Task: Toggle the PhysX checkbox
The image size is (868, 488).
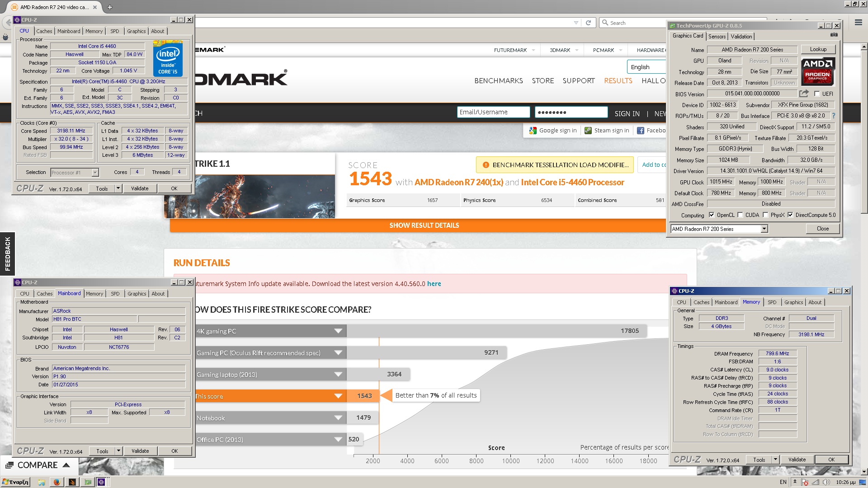Action: [765, 215]
